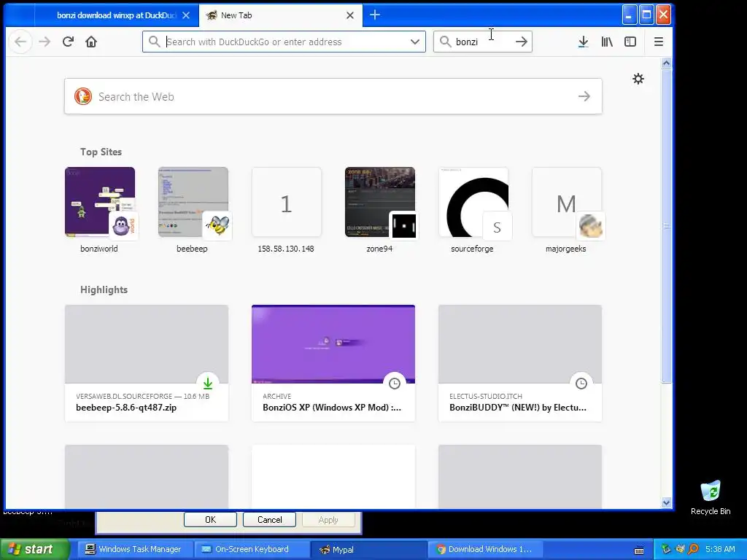Click the address bar search magnifier

point(154,42)
